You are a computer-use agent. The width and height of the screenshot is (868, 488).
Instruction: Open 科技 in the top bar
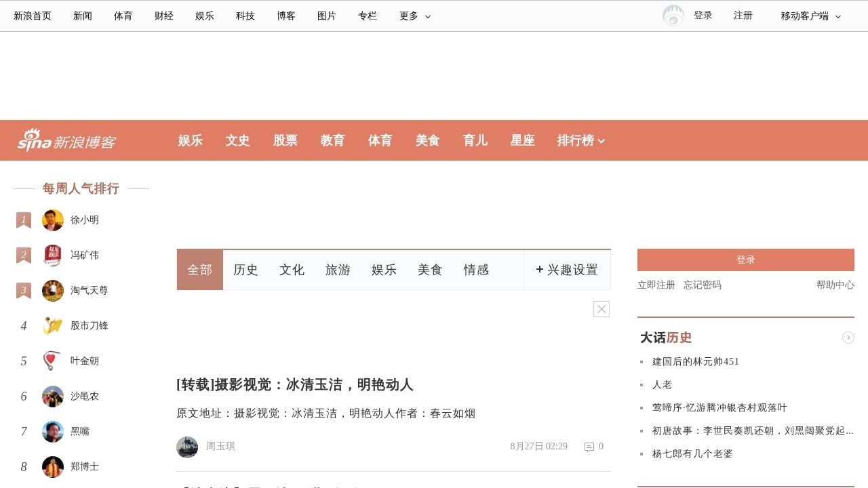point(245,16)
